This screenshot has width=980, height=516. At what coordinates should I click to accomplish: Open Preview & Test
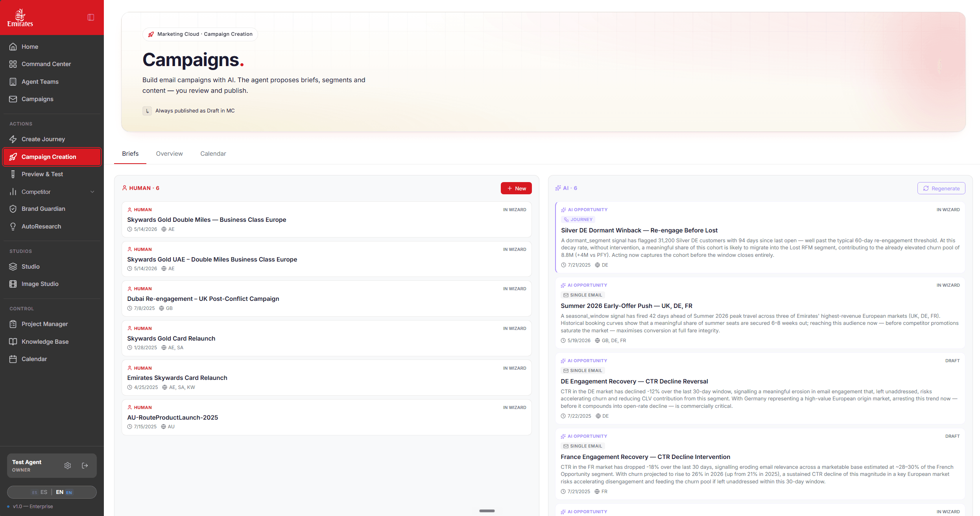pyautogui.click(x=52, y=174)
